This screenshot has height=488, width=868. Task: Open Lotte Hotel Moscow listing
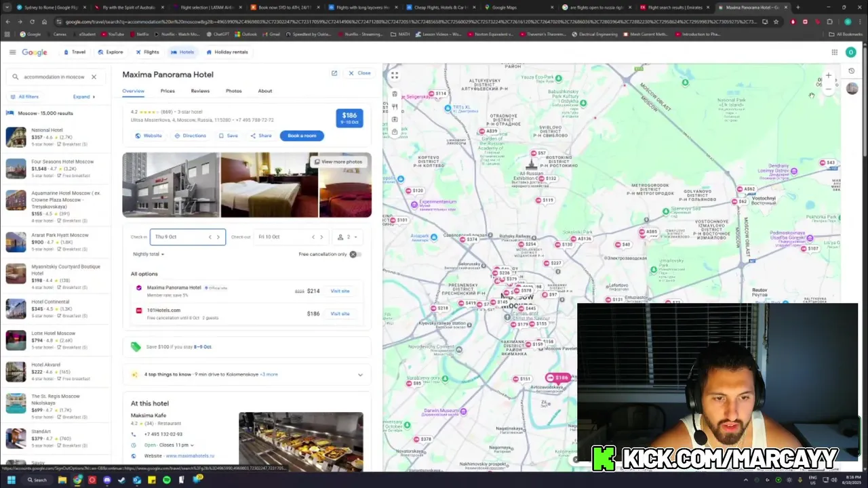[56, 340]
